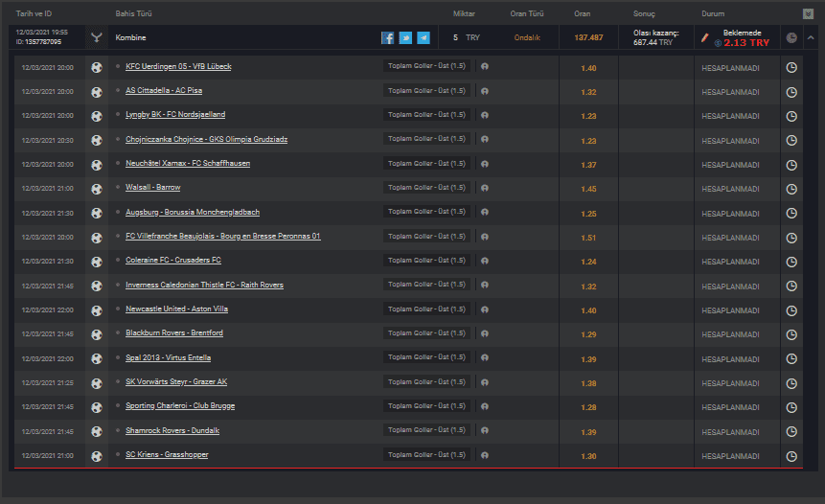Sort by the Bahis Türü column header

[133, 13]
